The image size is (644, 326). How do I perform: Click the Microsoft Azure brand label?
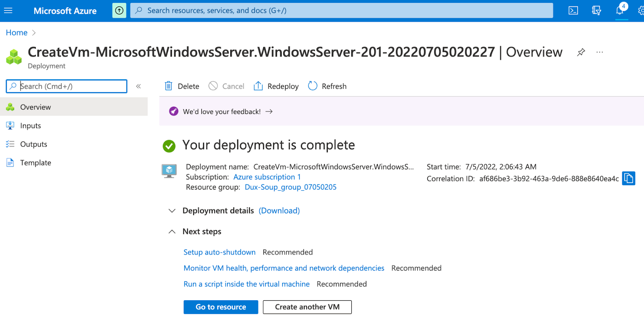pos(65,11)
